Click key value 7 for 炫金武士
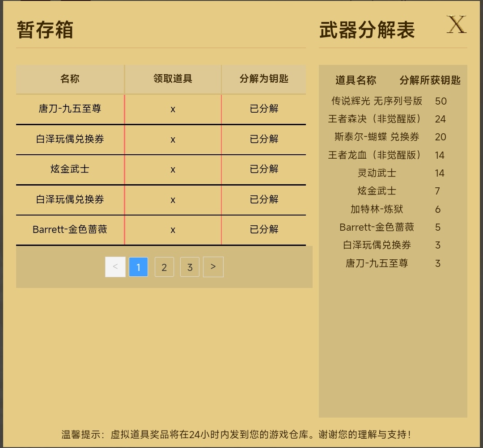 pos(437,191)
